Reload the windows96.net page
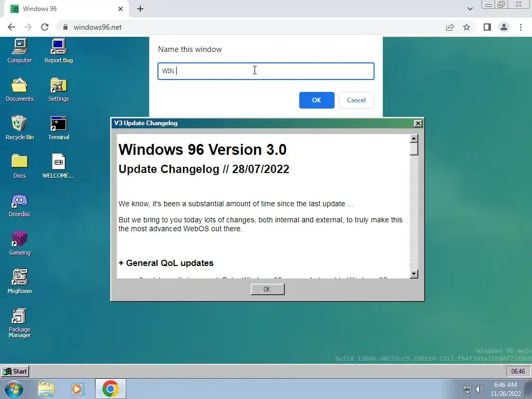 coord(45,27)
